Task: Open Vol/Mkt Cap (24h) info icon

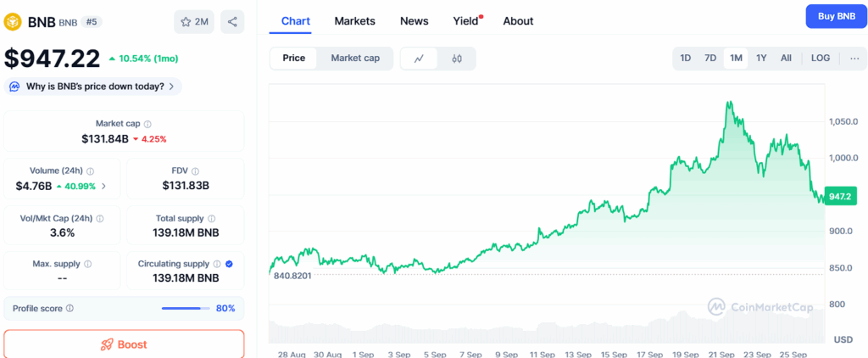Action: pos(100,218)
